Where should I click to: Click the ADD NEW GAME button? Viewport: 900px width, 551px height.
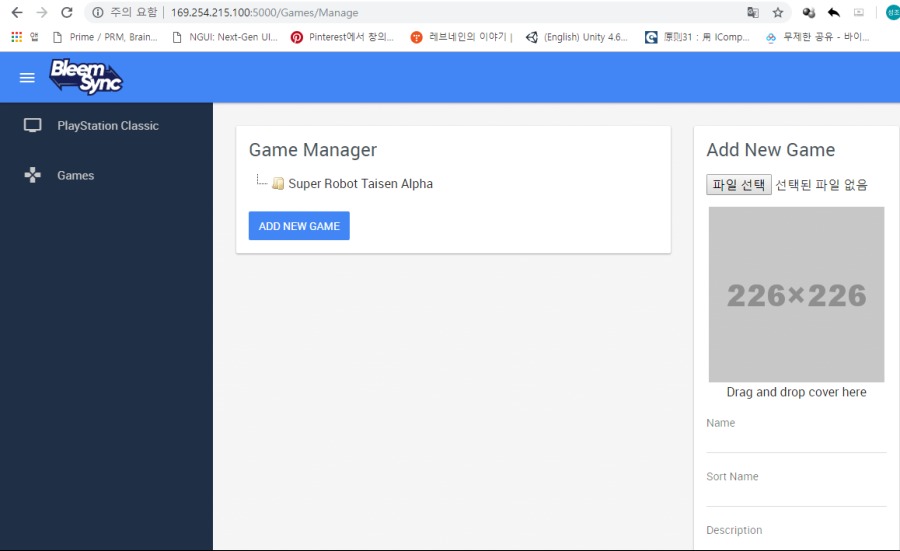point(299,226)
